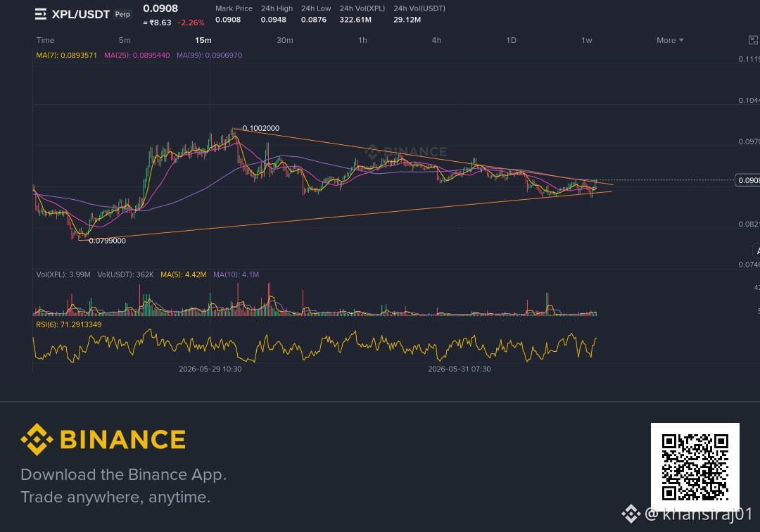Click the 2026-05-29 10:30 time marker

(210, 369)
